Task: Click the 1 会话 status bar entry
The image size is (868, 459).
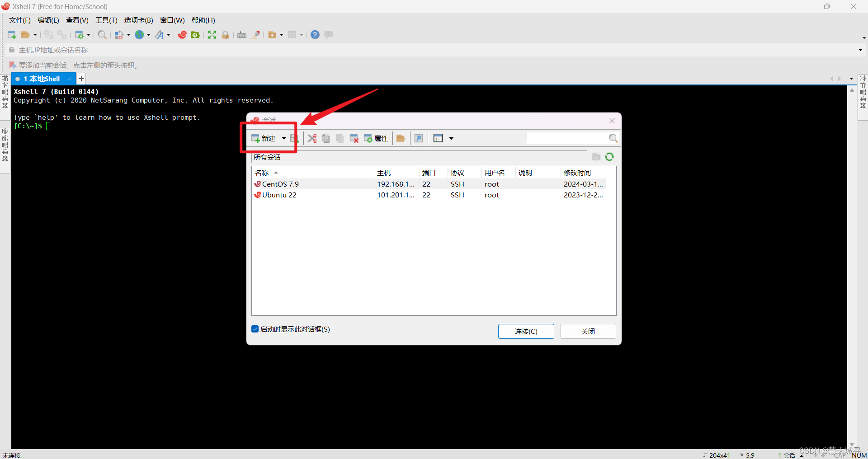Action: pyautogui.click(x=787, y=455)
